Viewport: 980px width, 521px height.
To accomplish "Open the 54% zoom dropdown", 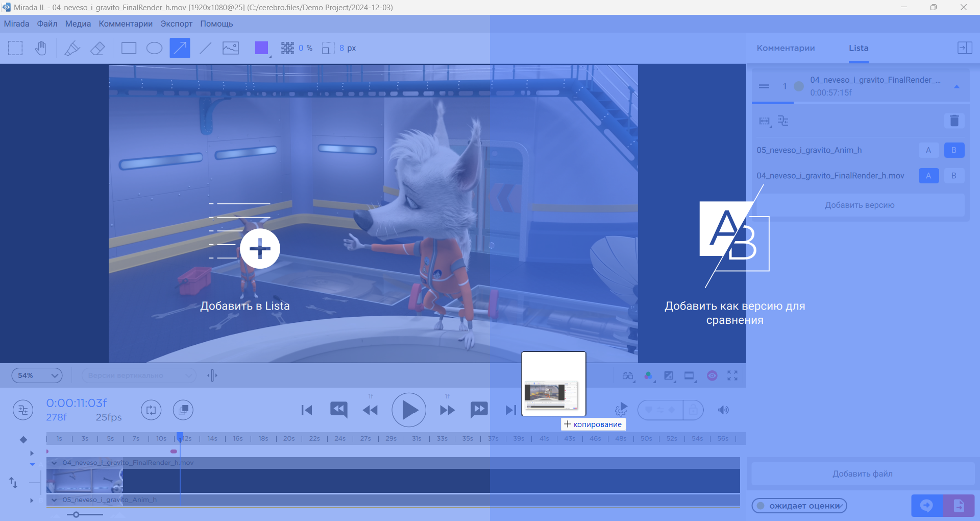I will click(x=37, y=375).
